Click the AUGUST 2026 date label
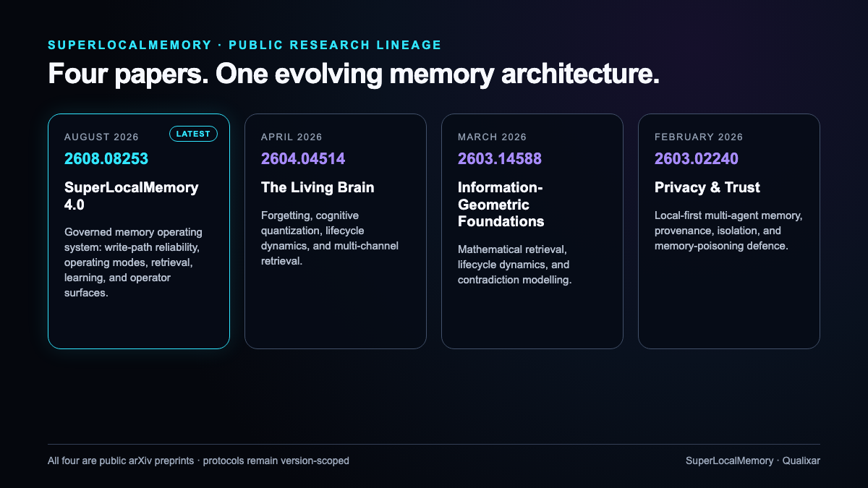 coord(101,137)
